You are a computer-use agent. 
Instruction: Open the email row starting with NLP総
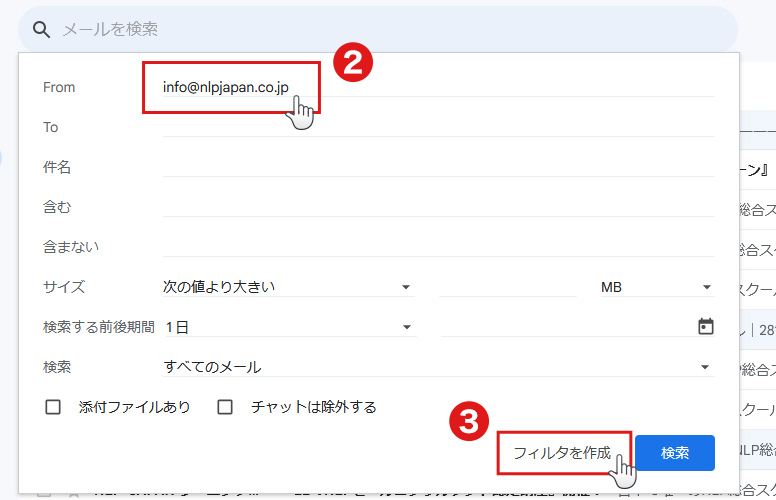point(757,449)
